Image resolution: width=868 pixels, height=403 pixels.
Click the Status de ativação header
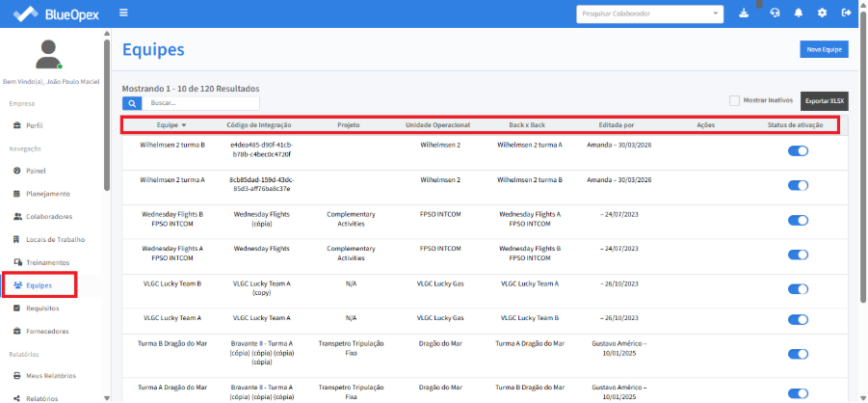click(x=796, y=125)
